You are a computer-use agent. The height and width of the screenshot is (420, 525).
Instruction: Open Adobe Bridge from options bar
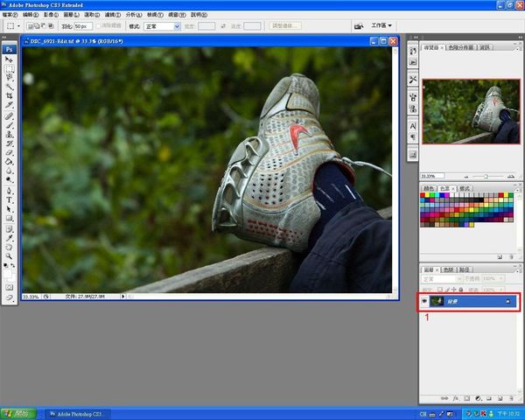(359, 25)
